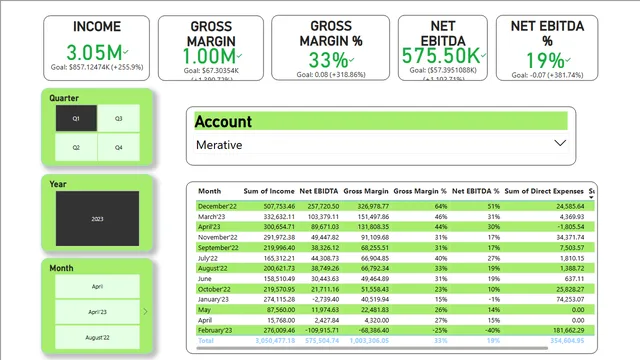Sort table by Sum of Income header
This screenshot has height=360, width=640.
269,191
